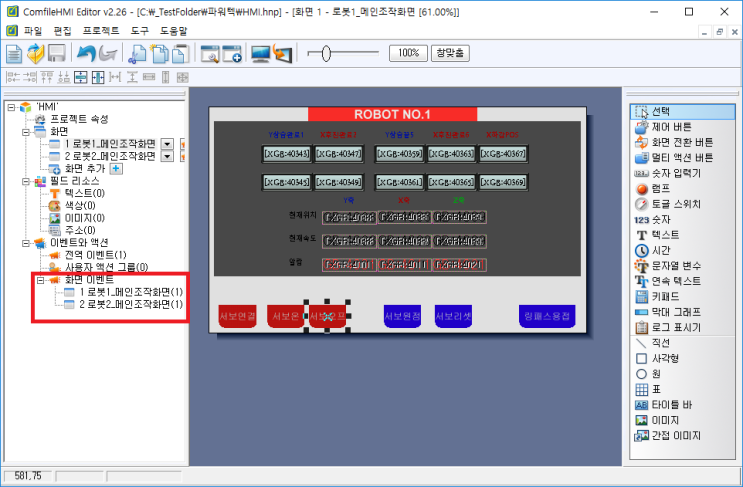
Task: Choose the 직선 line tool
Action: coord(652,343)
